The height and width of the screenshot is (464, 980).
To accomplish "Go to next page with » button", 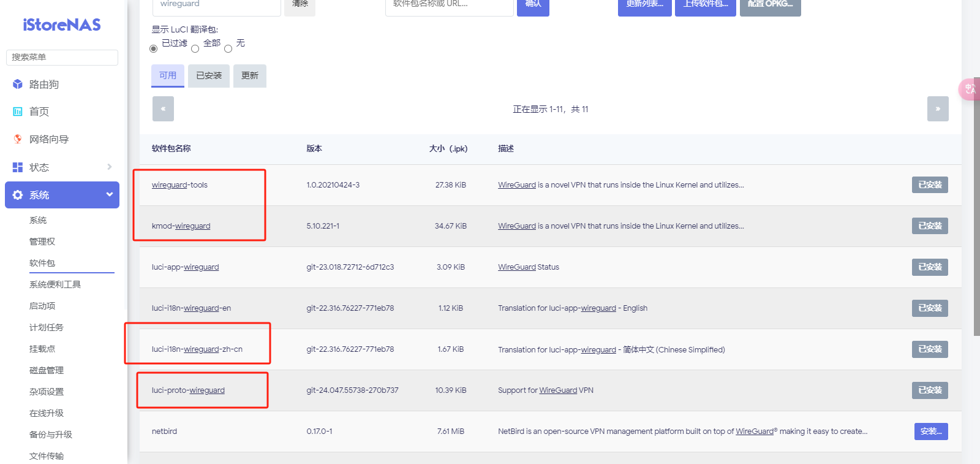I will [x=937, y=109].
